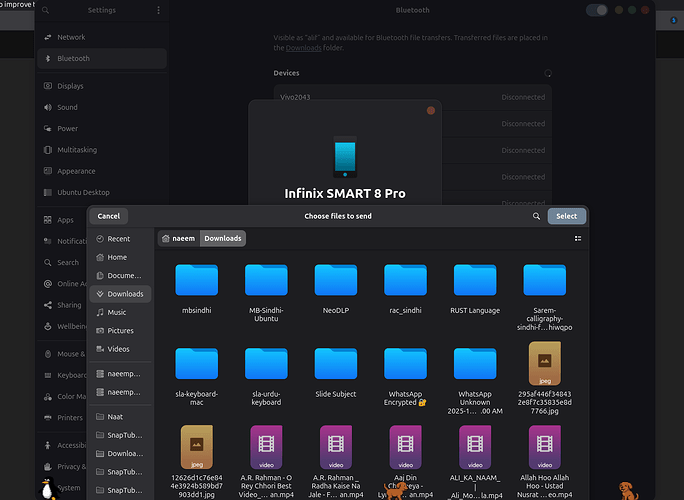Open Sound in Settings sidebar

[102, 107]
